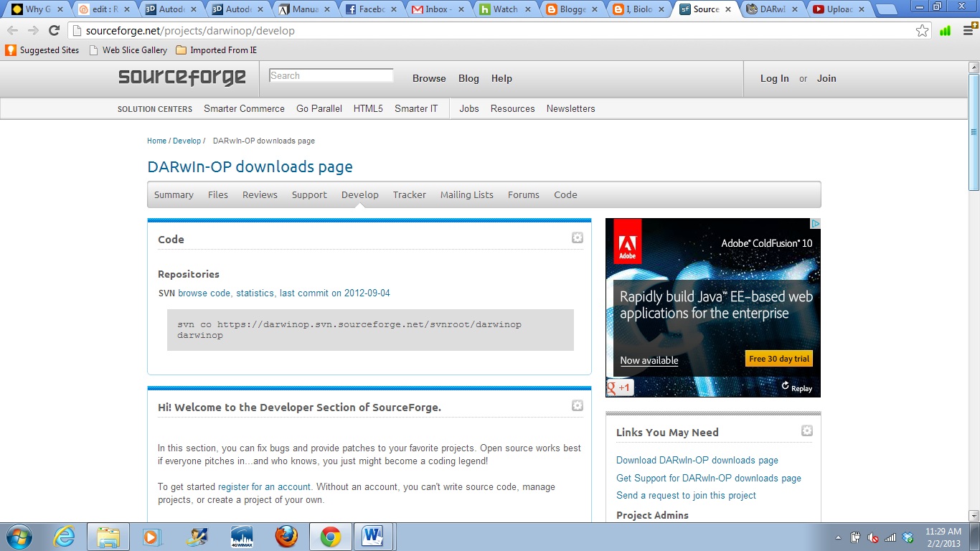Click the browser forward arrow
The height and width of the screenshot is (551, 980).
[x=33, y=31]
